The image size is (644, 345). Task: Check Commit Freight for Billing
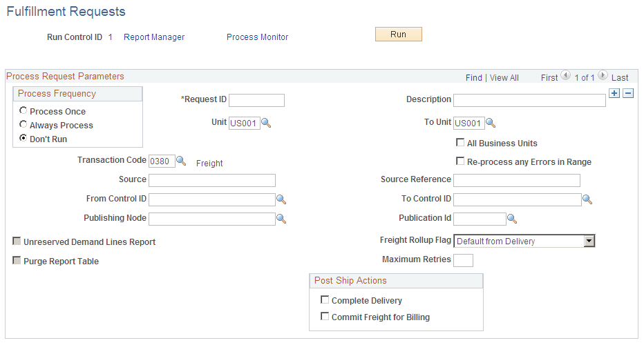[x=325, y=316]
